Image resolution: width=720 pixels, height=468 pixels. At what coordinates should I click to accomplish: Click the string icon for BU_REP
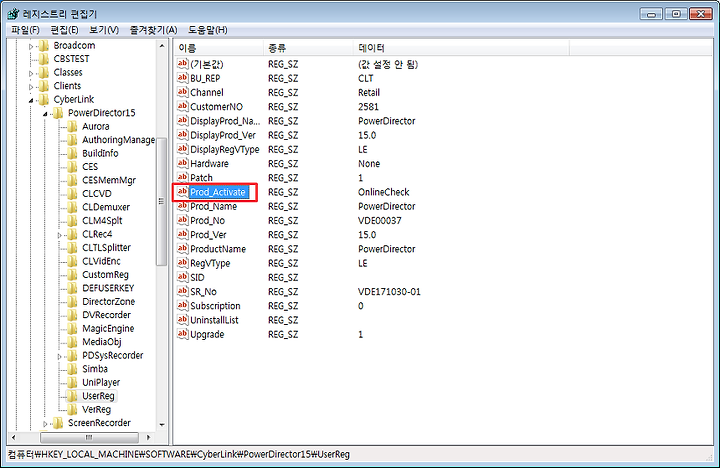182,78
